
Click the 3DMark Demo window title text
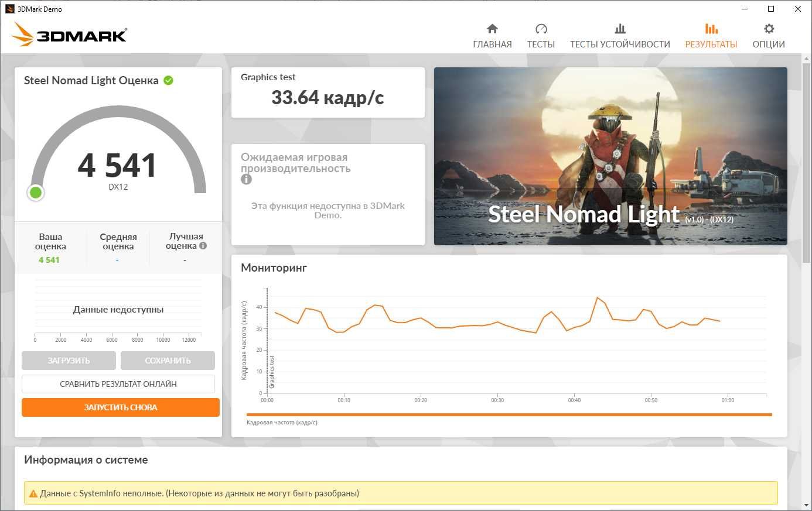point(40,9)
